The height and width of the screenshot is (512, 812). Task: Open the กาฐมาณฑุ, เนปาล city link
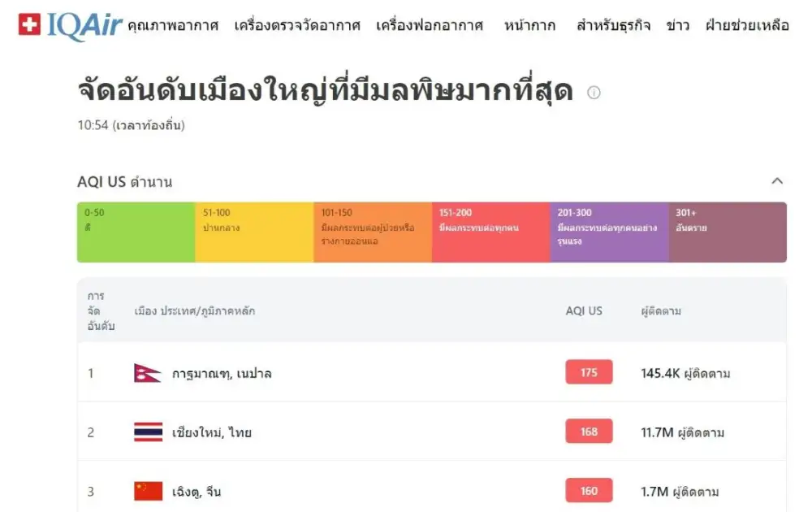click(222, 374)
